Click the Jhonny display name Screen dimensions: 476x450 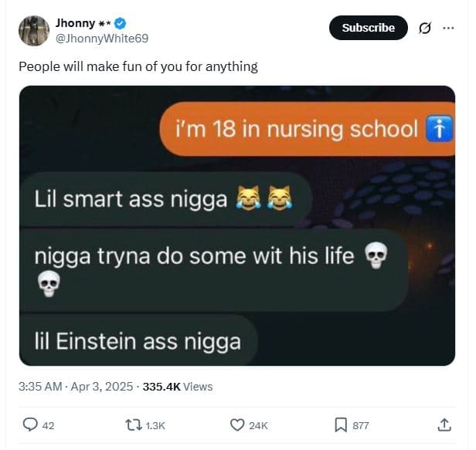click(75, 22)
